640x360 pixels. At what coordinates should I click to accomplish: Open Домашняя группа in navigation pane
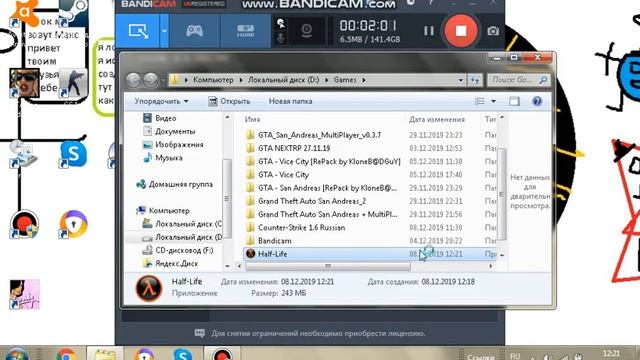[x=175, y=184]
